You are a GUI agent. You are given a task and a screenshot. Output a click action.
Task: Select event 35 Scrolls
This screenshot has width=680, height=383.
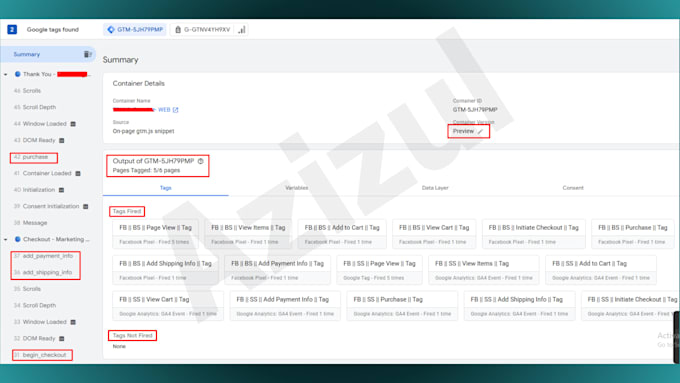click(x=27, y=289)
